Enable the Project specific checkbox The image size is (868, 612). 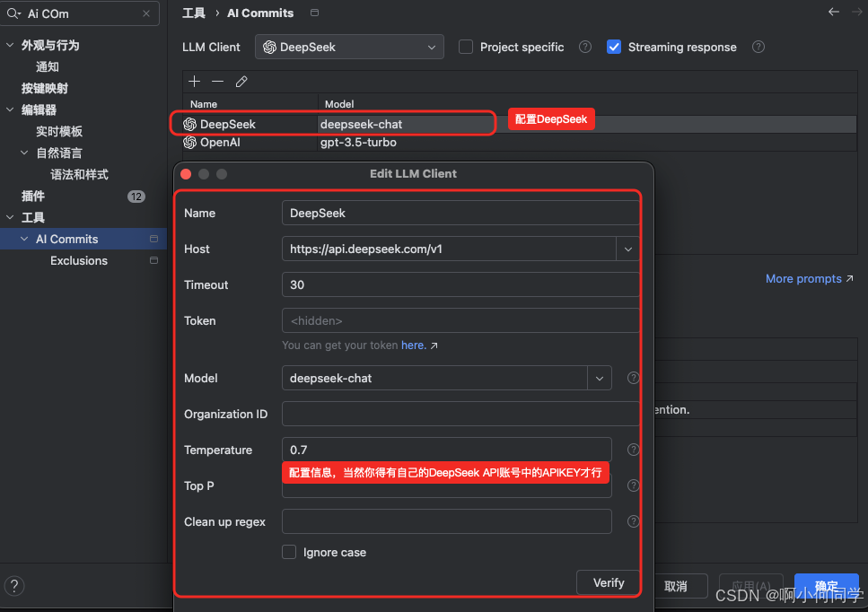466,47
